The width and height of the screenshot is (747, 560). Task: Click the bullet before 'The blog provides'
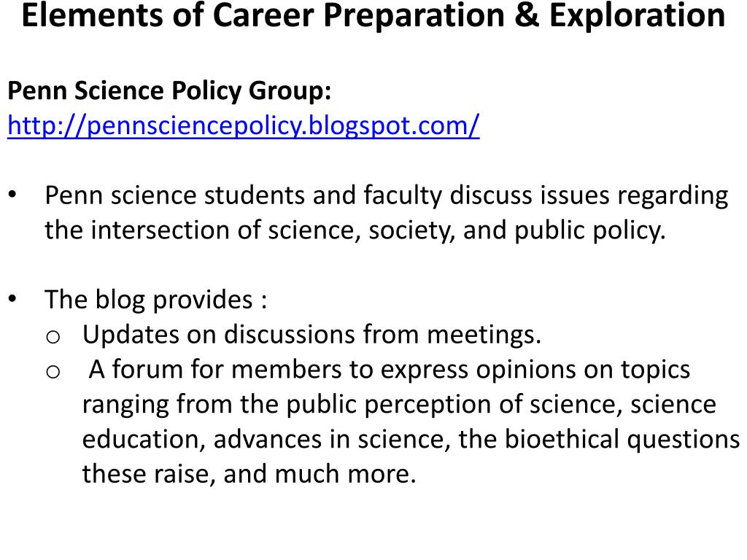click(x=12, y=299)
